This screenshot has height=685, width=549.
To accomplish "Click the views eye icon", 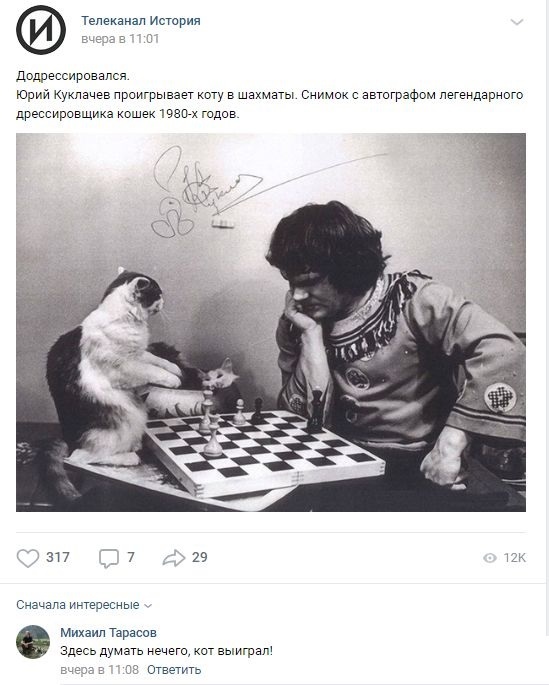I will (x=490, y=558).
